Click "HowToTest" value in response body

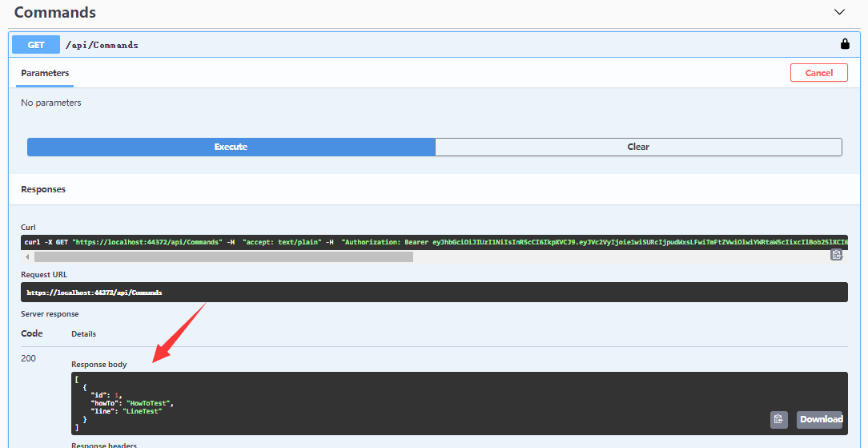150,403
